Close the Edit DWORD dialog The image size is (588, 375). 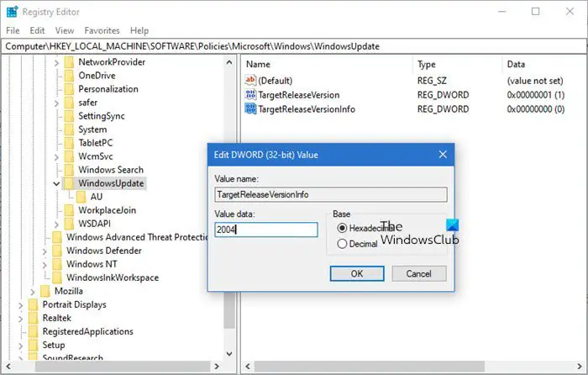pyautogui.click(x=443, y=154)
